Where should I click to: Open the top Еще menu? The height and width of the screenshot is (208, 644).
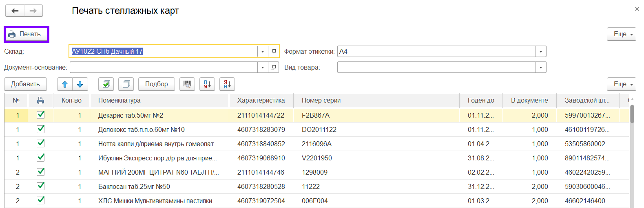point(622,34)
